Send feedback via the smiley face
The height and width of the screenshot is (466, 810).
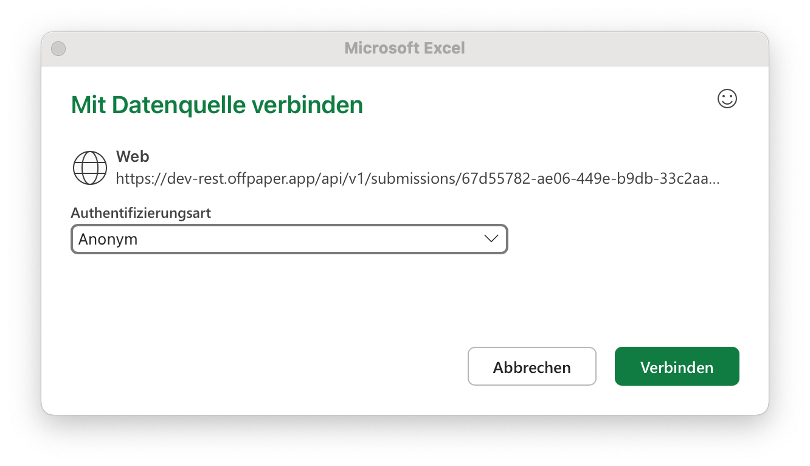(x=727, y=99)
